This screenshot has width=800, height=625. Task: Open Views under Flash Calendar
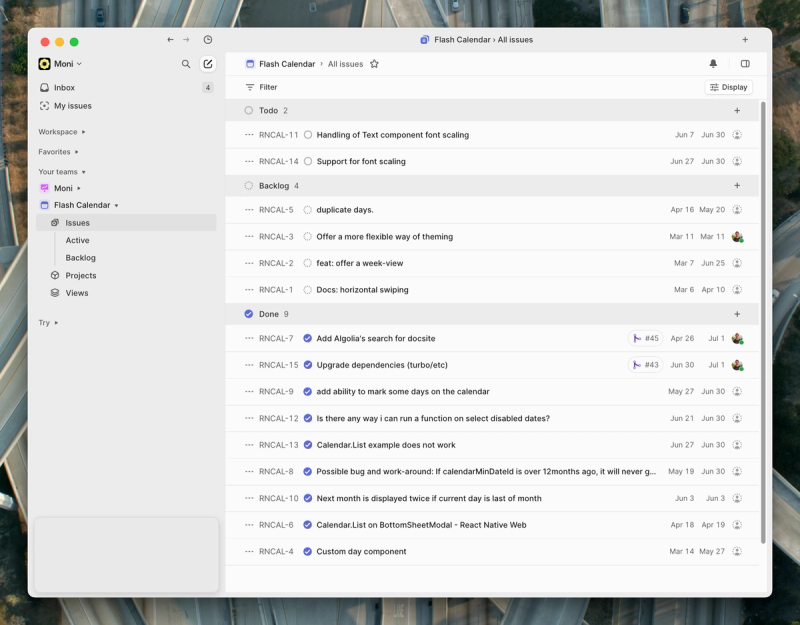point(76,292)
